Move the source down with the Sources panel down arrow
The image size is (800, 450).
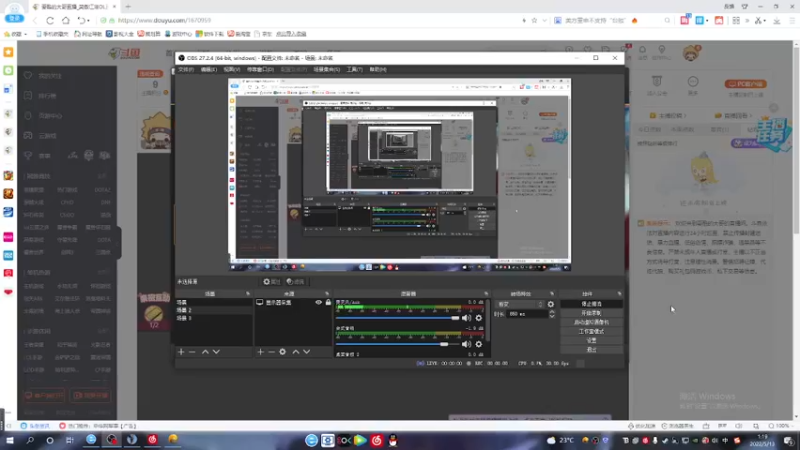tap(307, 352)
